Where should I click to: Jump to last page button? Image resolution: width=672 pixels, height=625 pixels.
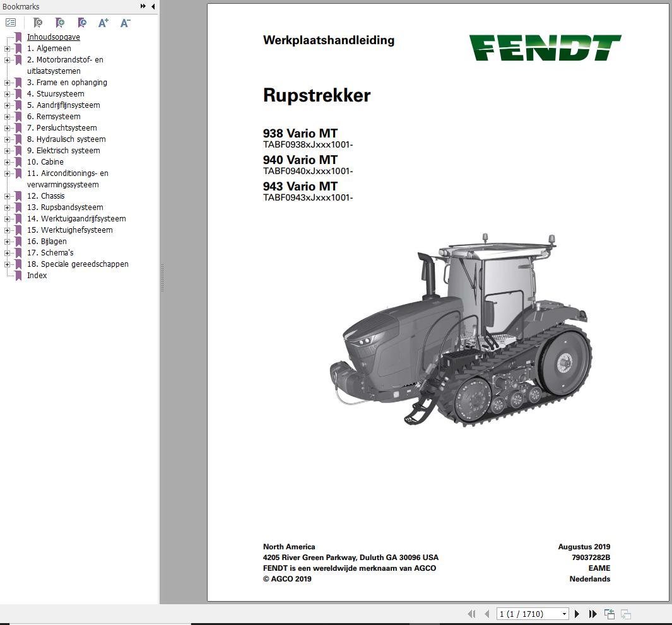click(592, 614)
